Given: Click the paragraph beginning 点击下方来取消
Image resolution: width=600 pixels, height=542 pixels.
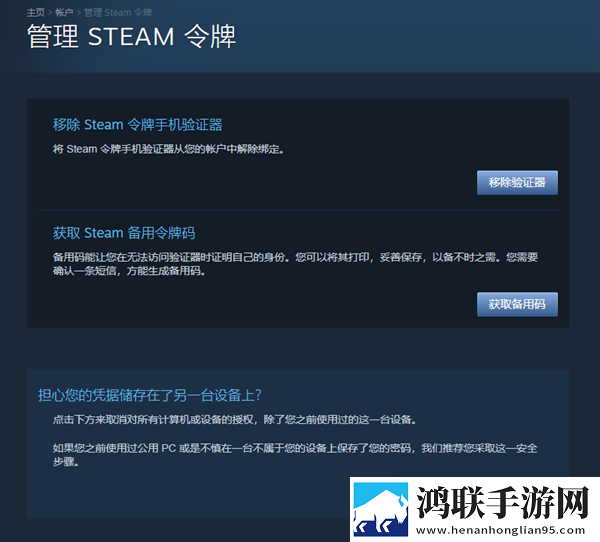Looking at the screenshot, I should tap(234, 420).
